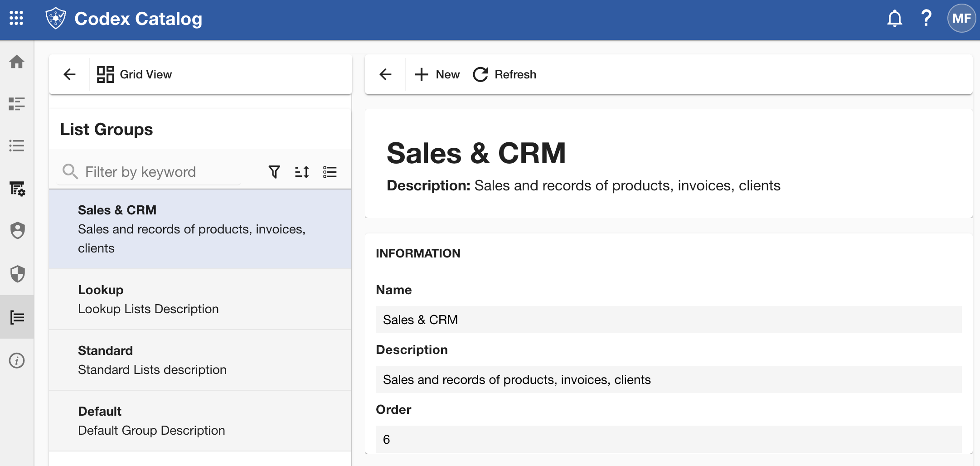
Task: Switch to Grid View
Action: coord(135,74)
